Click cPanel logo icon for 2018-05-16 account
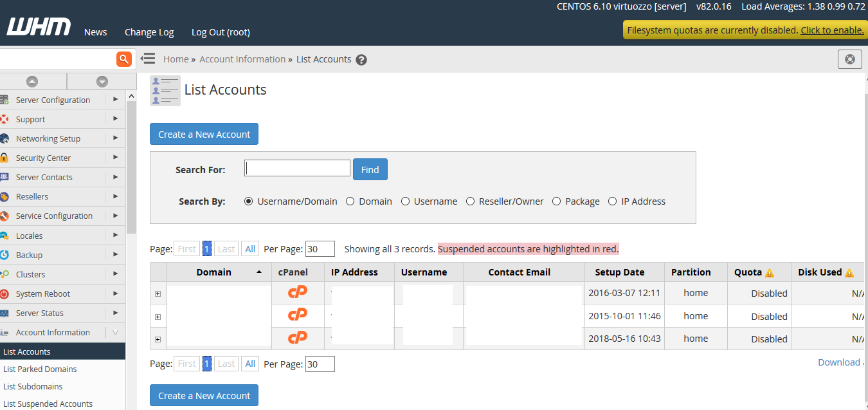 pos(297,338)
